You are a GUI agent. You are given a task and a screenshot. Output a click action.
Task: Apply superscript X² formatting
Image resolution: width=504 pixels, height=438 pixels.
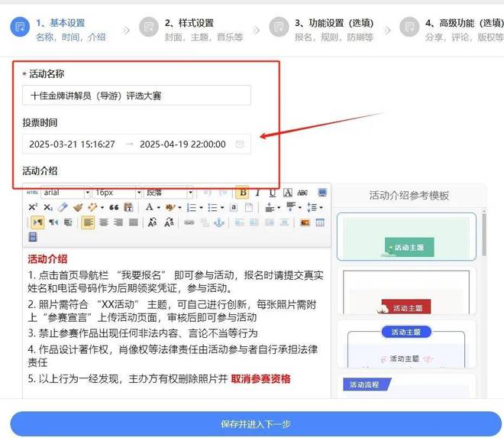pyautogui.click(x=33, y=207)
